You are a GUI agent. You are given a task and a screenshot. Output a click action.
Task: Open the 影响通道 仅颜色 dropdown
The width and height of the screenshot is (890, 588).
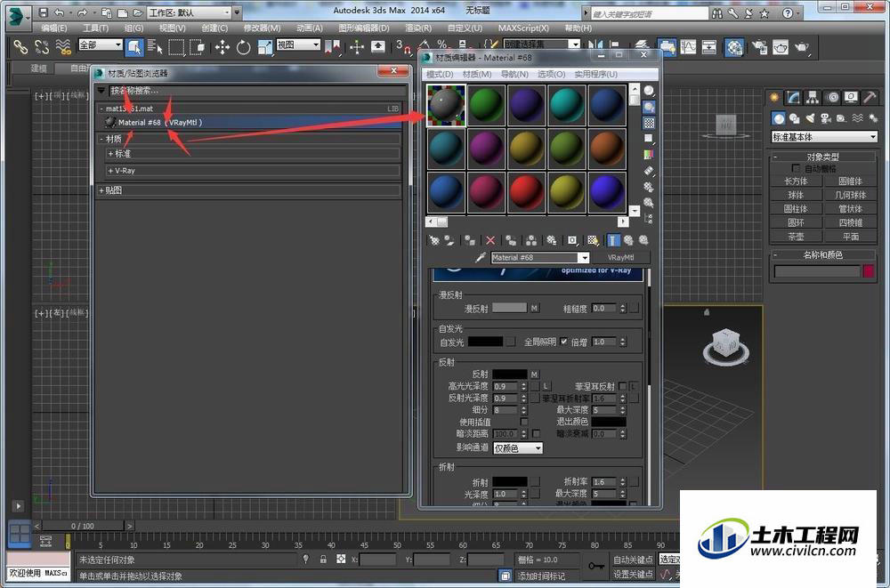(517, 448)
